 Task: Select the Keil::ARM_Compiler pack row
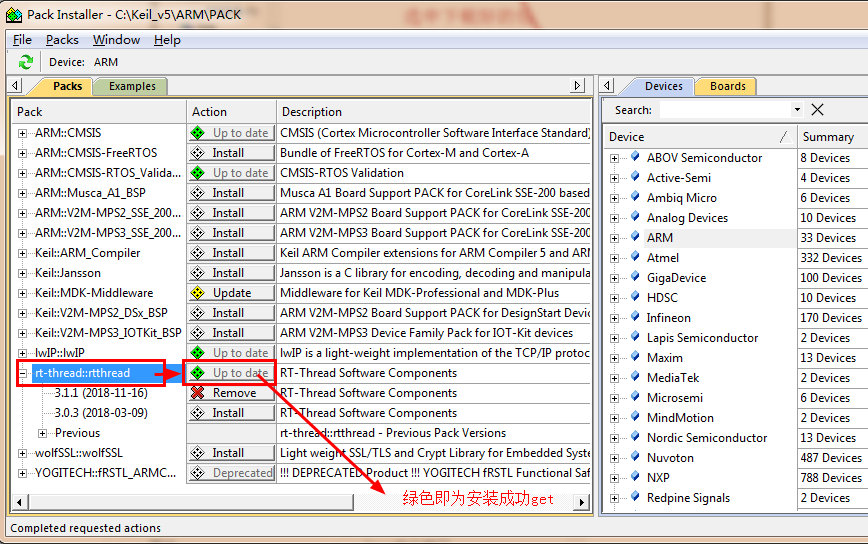87,253
